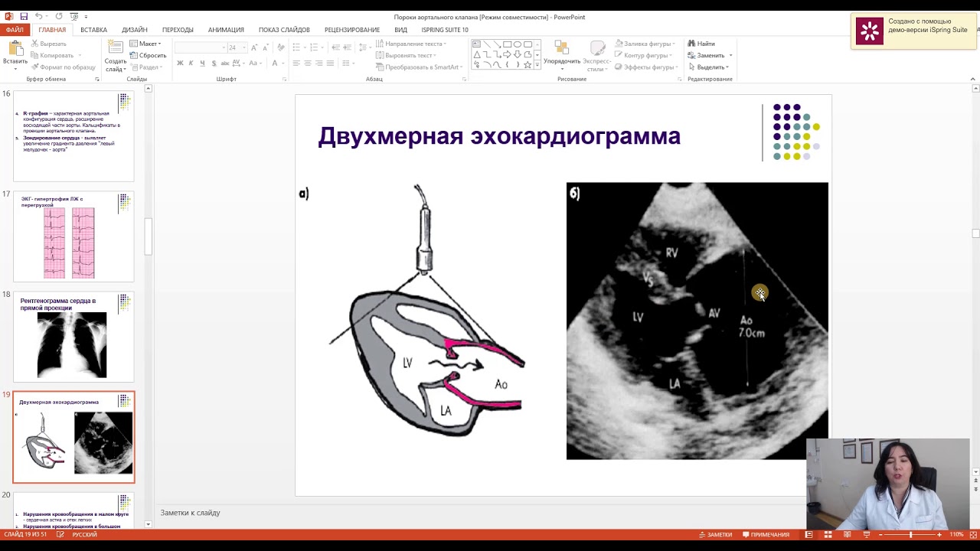Select slide 16 thumbnail
Image resolution: width=980 pixels, height=551 pixels.
pyautogui.click(x=73, y=136)
